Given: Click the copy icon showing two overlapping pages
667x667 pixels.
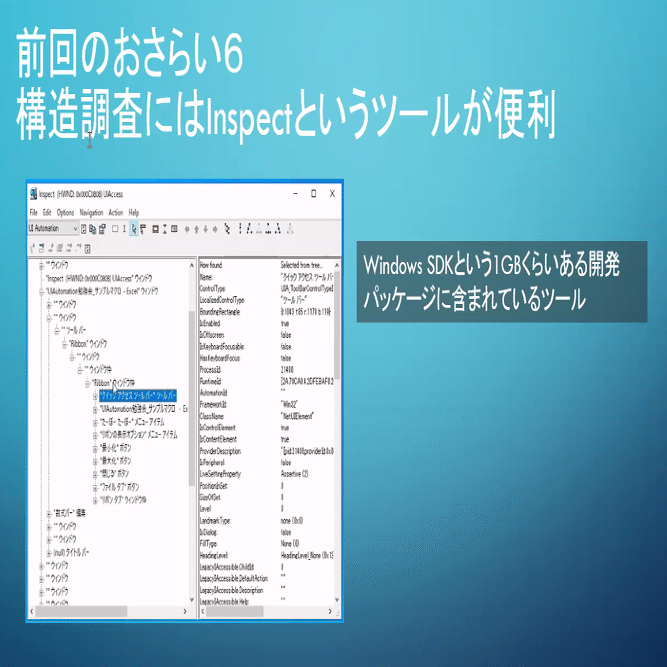Looking at the screenshot, I should coord(93,229).
